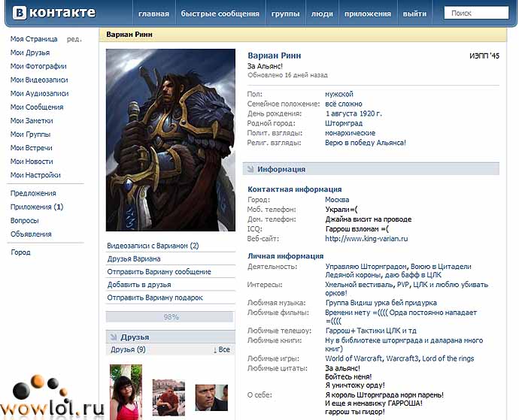Open приложения in top navigation

tap(368, 14)
